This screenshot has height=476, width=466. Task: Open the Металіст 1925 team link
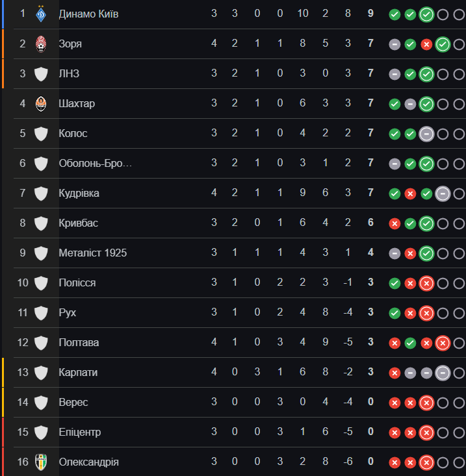[93, 253]
